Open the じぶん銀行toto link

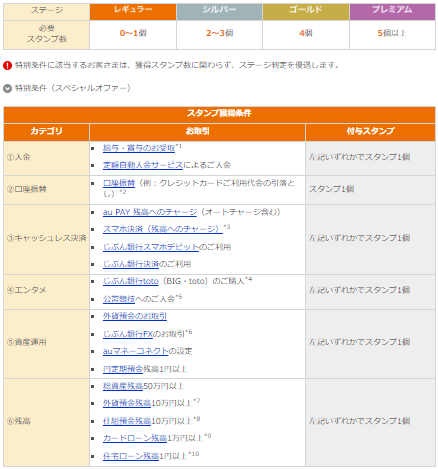pyautogui.click(x=131, y=282)
